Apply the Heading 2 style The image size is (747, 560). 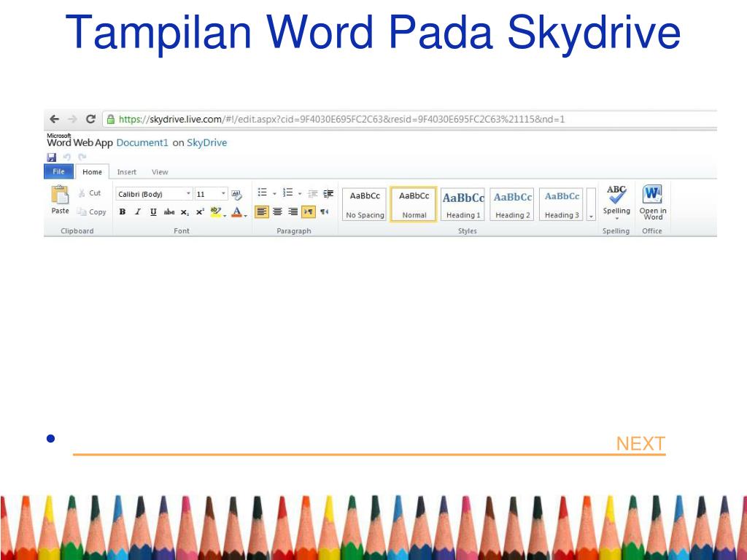(x=512, y=204)
